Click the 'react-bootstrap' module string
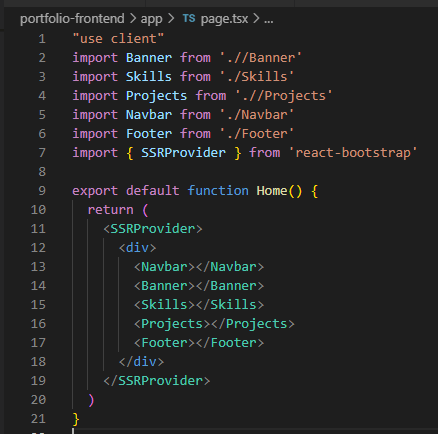The width and height of the screenshot is (438, 434). (x=353, y=153)
